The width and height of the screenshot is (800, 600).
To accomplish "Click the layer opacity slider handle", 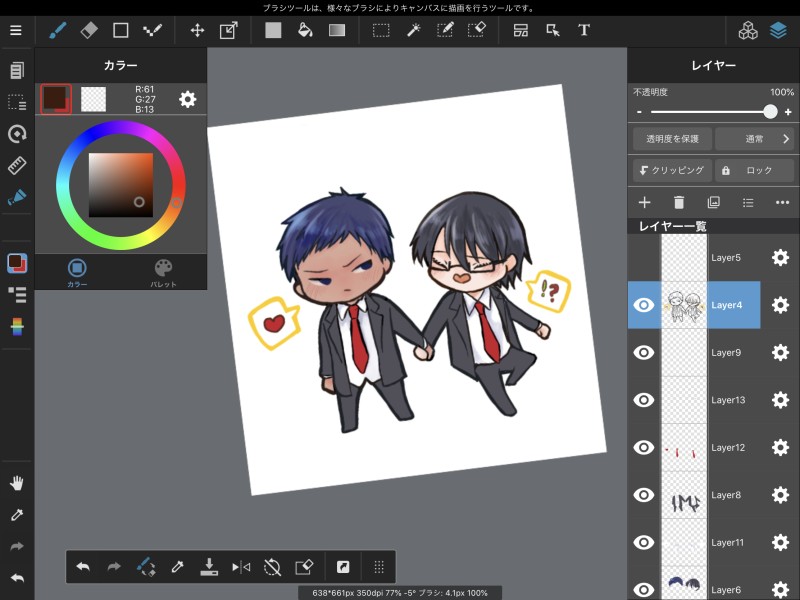I will coord(770,112).
